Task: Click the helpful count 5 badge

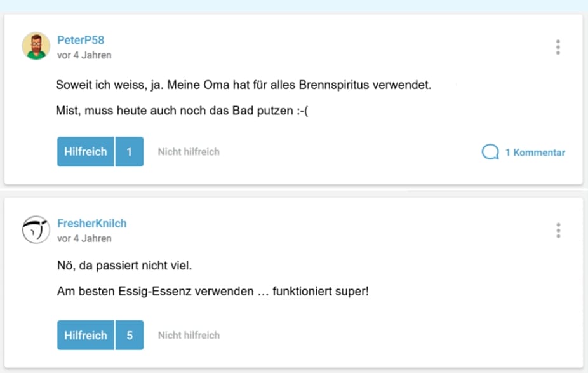Action: point(130,335)
